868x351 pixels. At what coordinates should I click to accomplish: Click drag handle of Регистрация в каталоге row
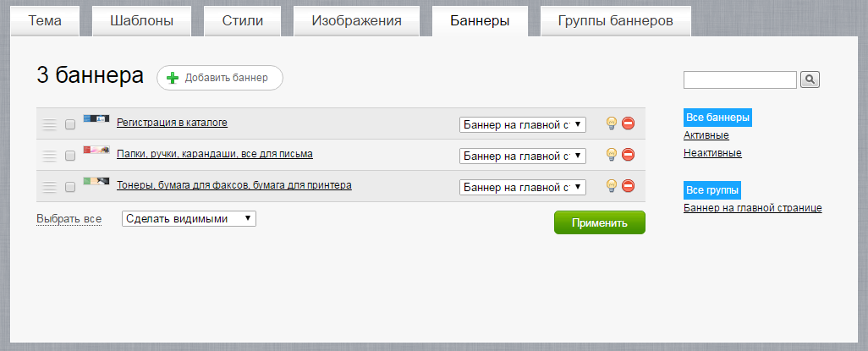pyautogui.click(x=50, y=124)
